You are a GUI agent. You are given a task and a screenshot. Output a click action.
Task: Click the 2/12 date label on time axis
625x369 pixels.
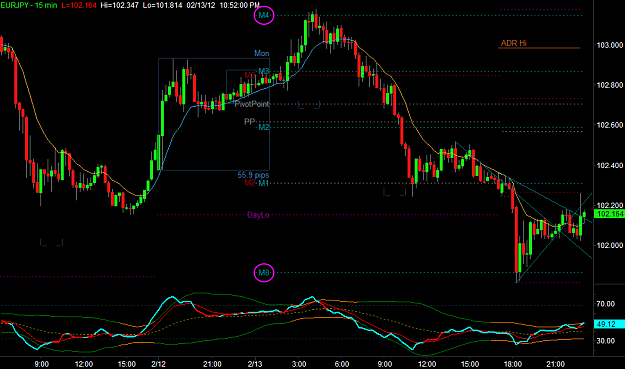point(158,364)
